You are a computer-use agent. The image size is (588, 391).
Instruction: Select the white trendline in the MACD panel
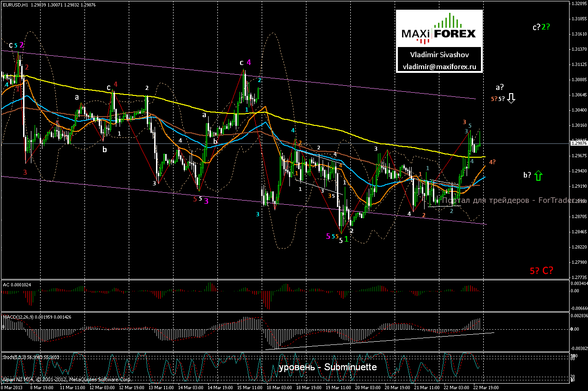click(x=379, y=340)
